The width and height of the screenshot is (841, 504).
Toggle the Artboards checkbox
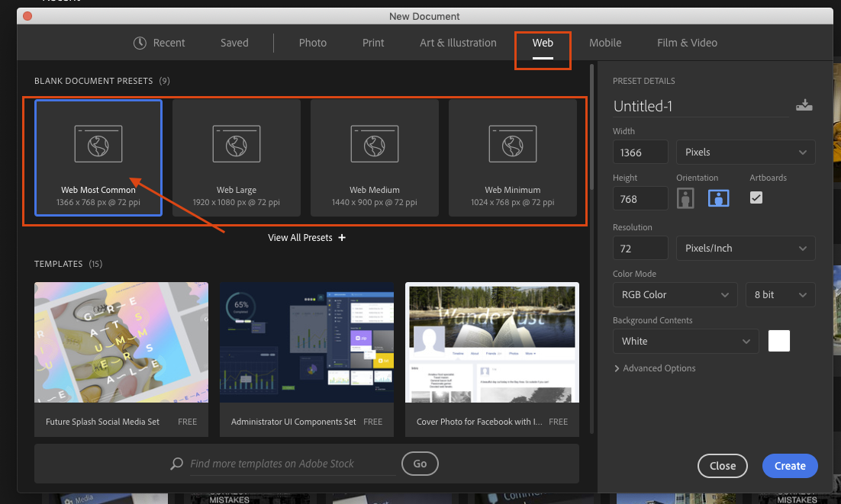[x=756, y=197]
